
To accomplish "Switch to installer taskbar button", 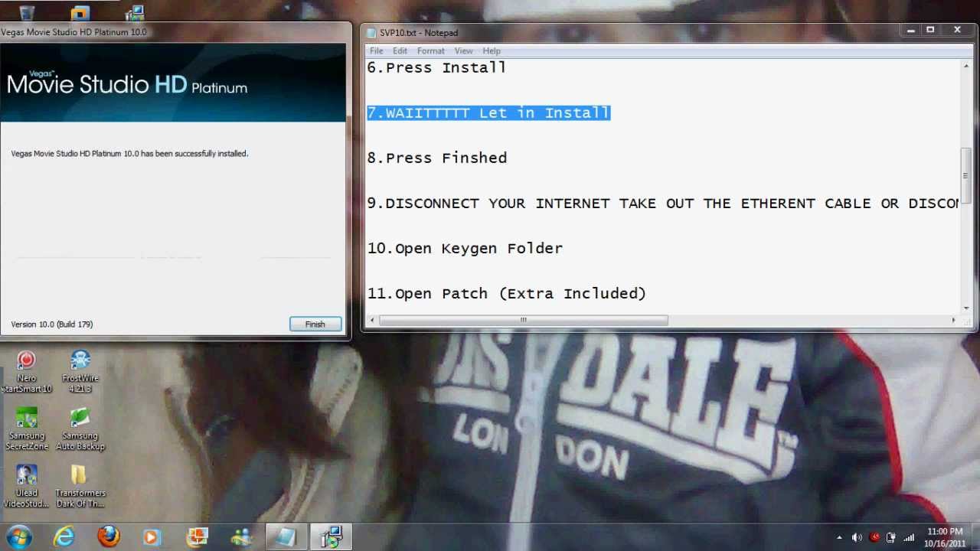I will pos(331,537).
